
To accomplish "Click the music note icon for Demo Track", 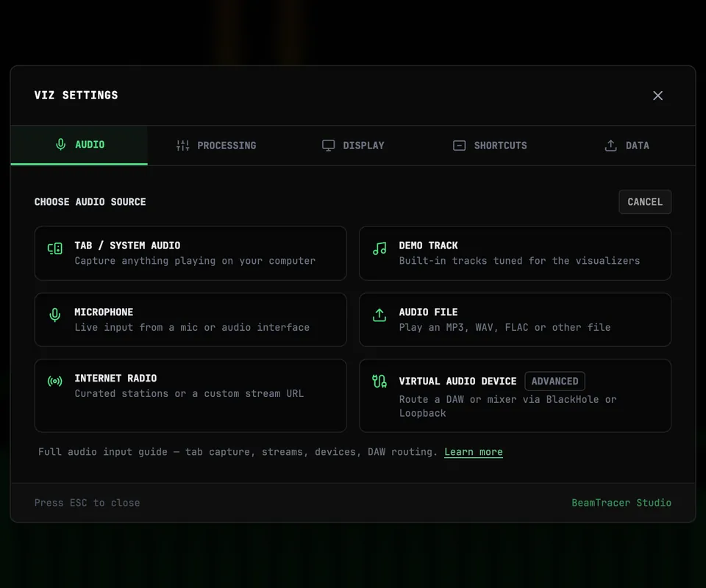I will [x=379, y=248].
